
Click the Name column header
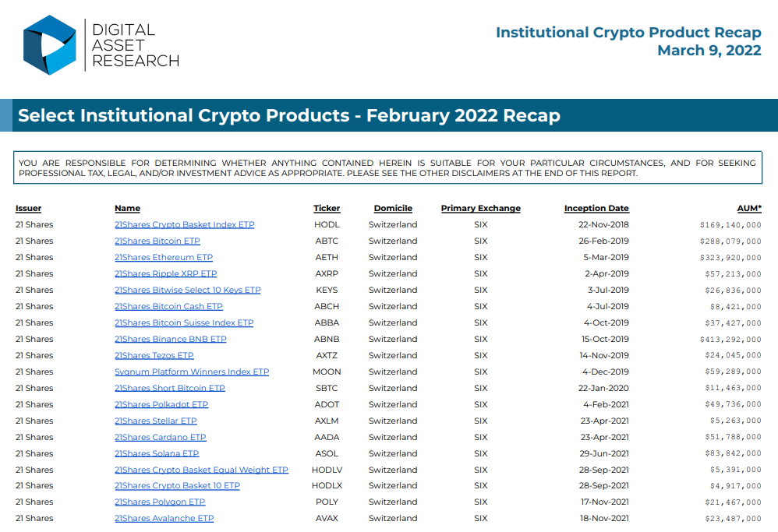128,208
